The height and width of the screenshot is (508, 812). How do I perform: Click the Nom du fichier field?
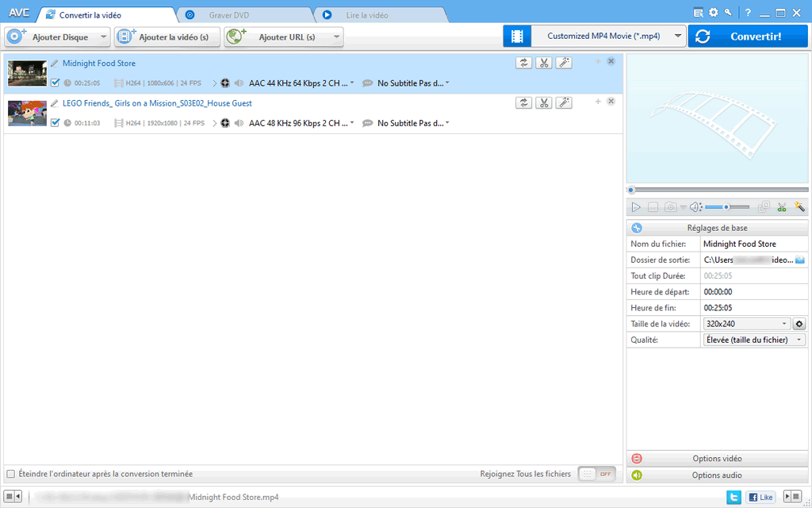[x=754, y=244]
